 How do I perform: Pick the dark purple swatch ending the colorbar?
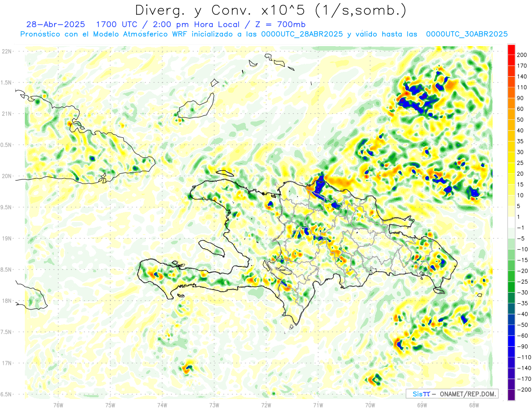click(511, 395)
